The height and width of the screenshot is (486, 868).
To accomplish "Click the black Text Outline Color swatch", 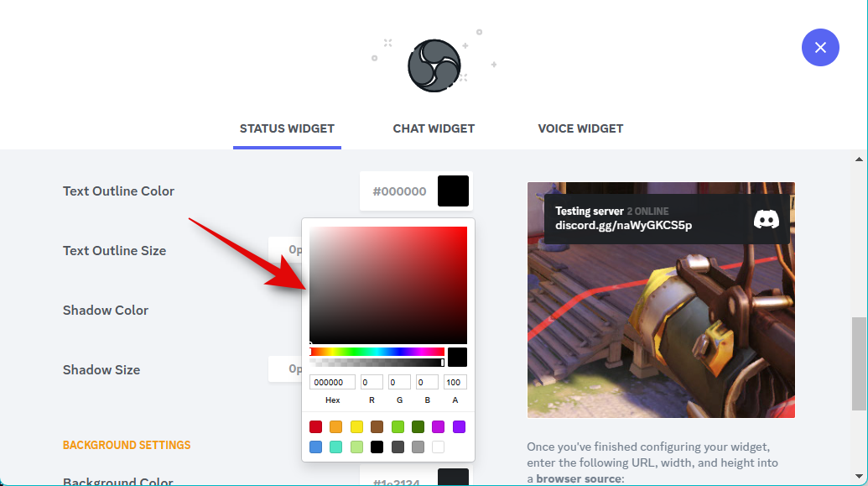I will [x=454, y=191].
